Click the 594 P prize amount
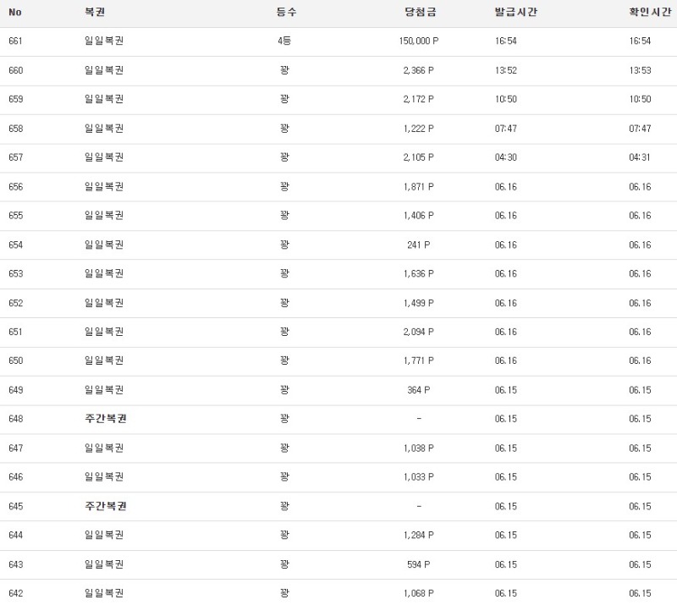Screen dimensions: 677x616 click(419, 564)
